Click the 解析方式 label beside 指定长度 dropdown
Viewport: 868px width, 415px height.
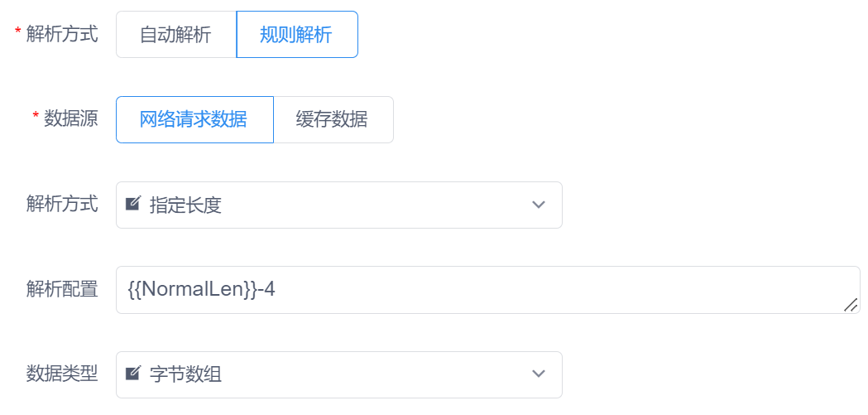point(62,205)
